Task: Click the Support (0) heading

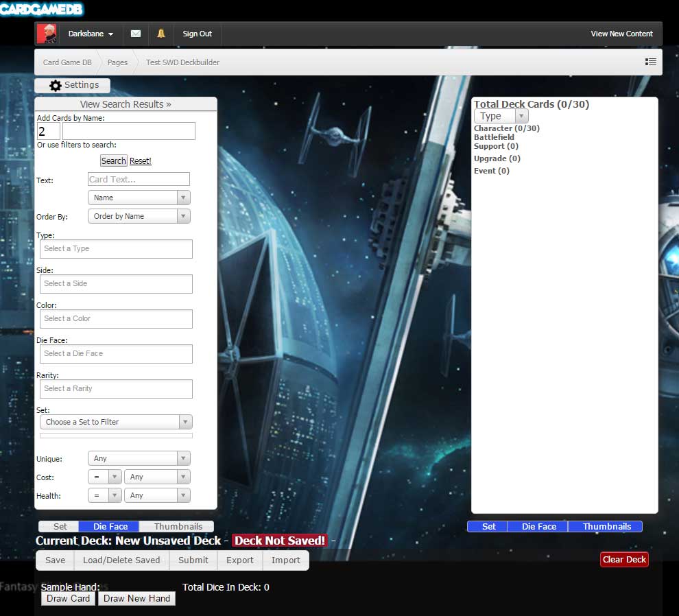Action: coord(496,146)
